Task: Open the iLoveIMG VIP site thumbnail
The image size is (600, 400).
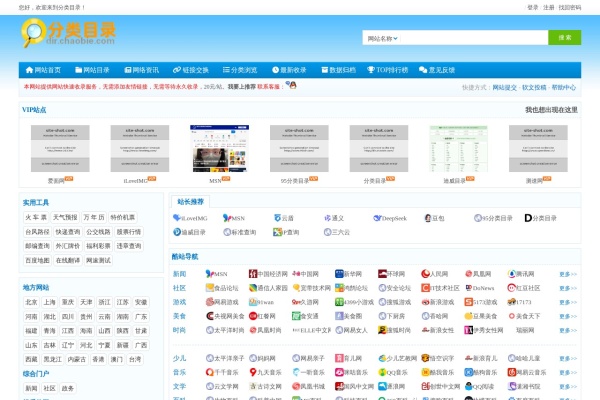Action: coord(140,149)
